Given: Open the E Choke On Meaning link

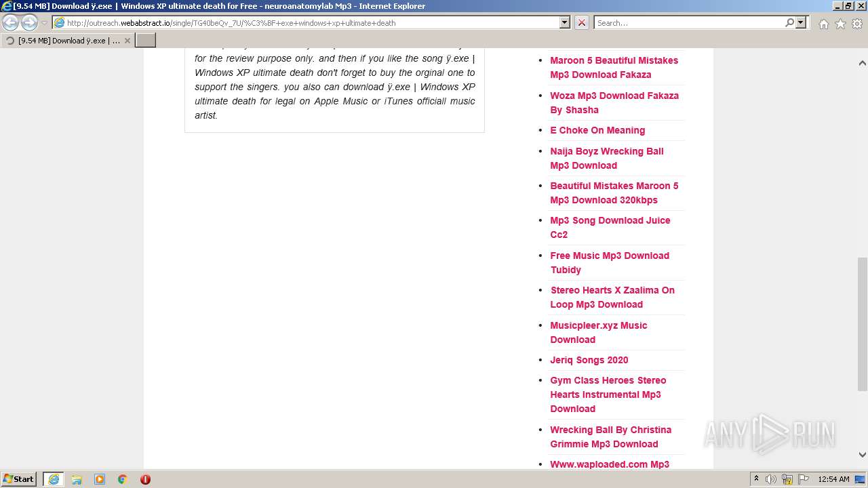Looking at the screenshot, I should (x=597, y=130).
